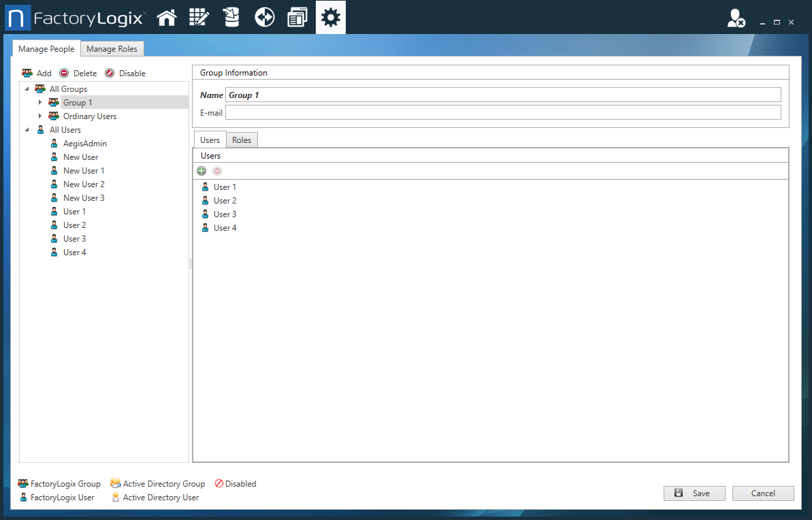Select User 3 in the Users list

[x=225, y=214]
